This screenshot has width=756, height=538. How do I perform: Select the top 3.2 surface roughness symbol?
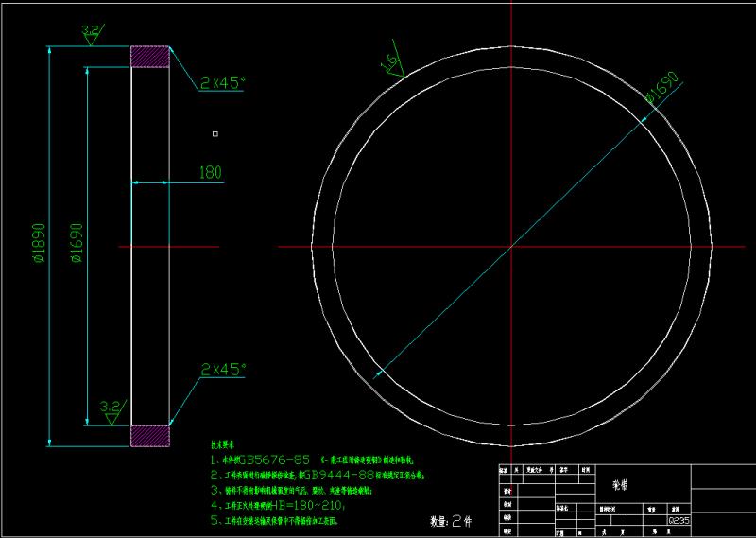click(91, 34)
